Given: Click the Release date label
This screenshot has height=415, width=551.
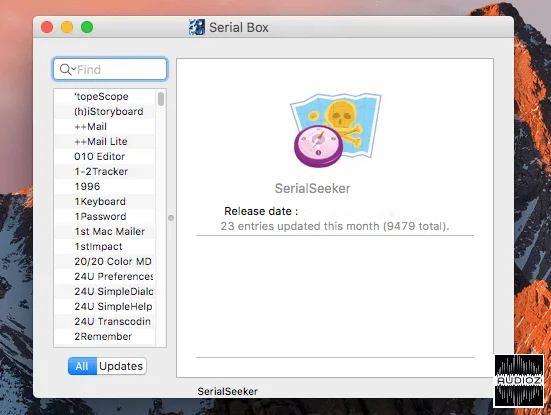Looking at the screenshot, I should coord(261,211).
